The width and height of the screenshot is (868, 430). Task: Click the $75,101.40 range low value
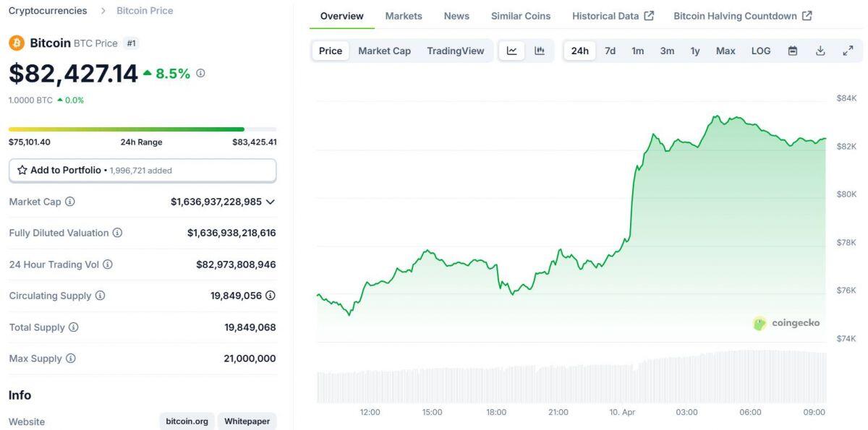coord(30,142)
